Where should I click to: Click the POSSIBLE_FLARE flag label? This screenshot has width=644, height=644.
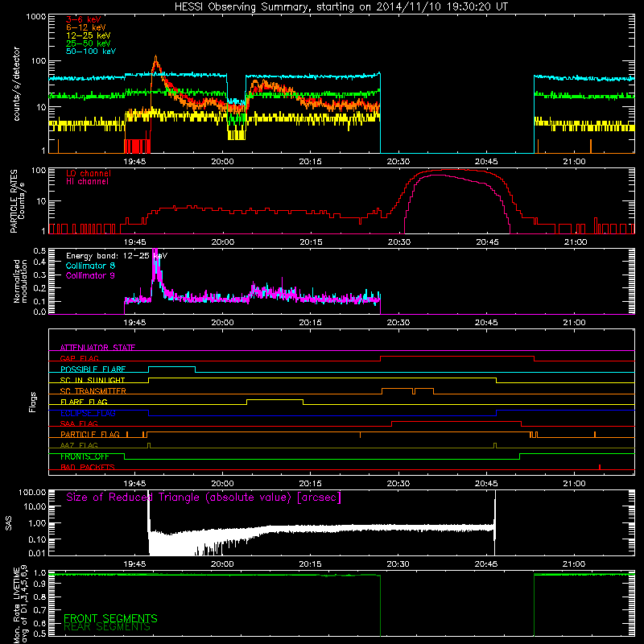[x=93, y=369]
